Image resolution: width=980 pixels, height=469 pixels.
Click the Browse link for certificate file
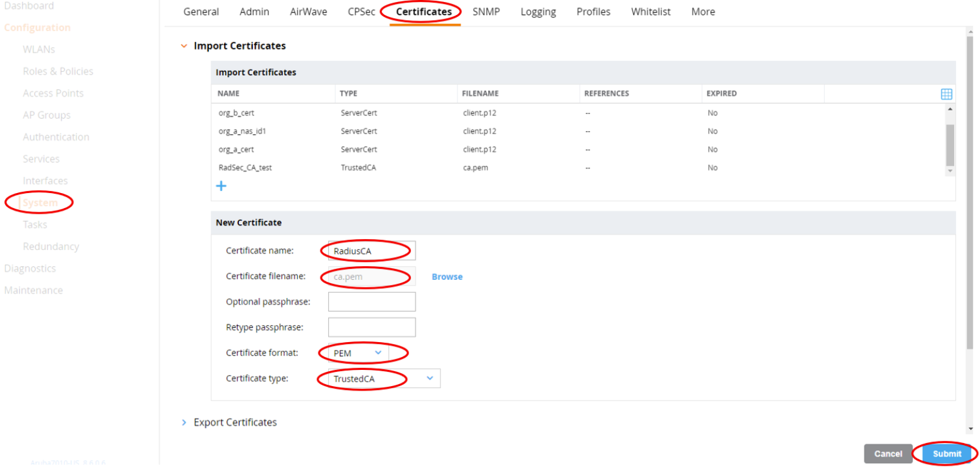pos(447,277)
